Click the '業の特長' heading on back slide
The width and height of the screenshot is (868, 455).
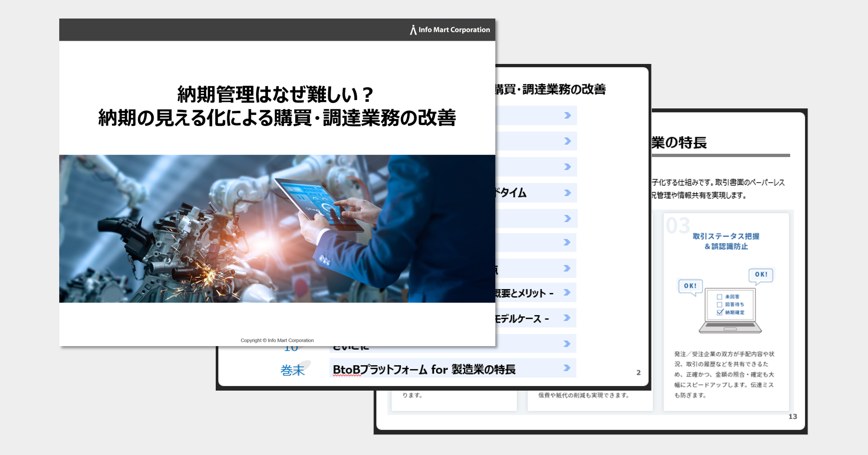(x=679, y=143)
